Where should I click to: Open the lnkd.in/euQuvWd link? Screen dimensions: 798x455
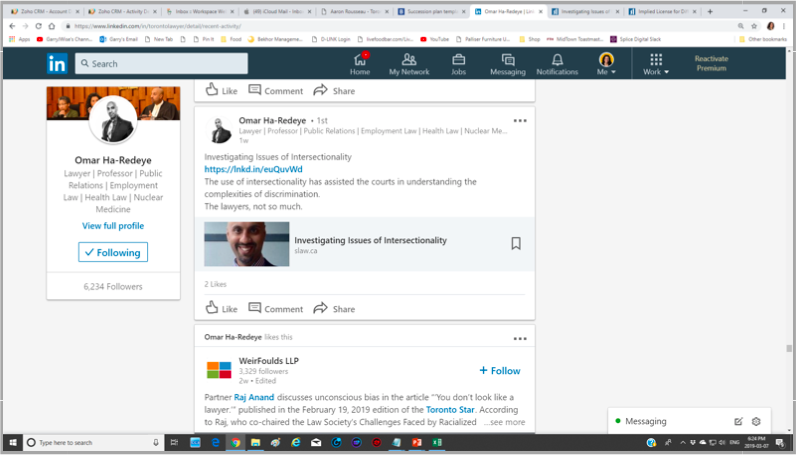tap(253, 169)
